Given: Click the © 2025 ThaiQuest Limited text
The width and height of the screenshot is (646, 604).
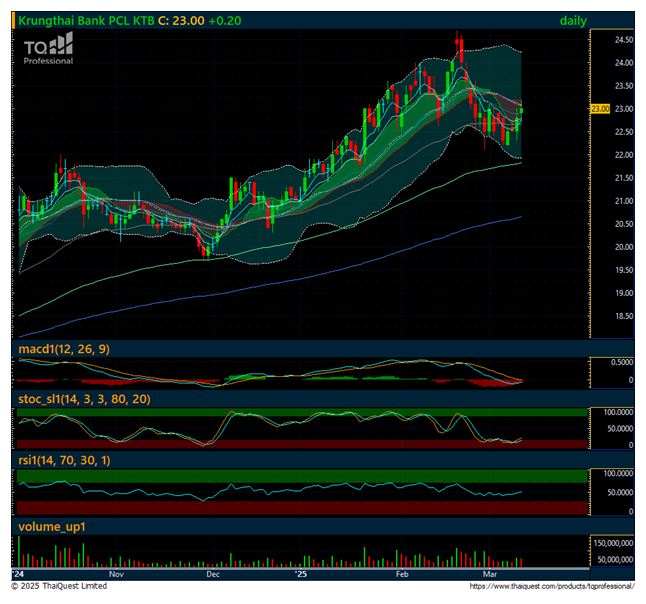Looking at the screenshot, I should point(59,586).
